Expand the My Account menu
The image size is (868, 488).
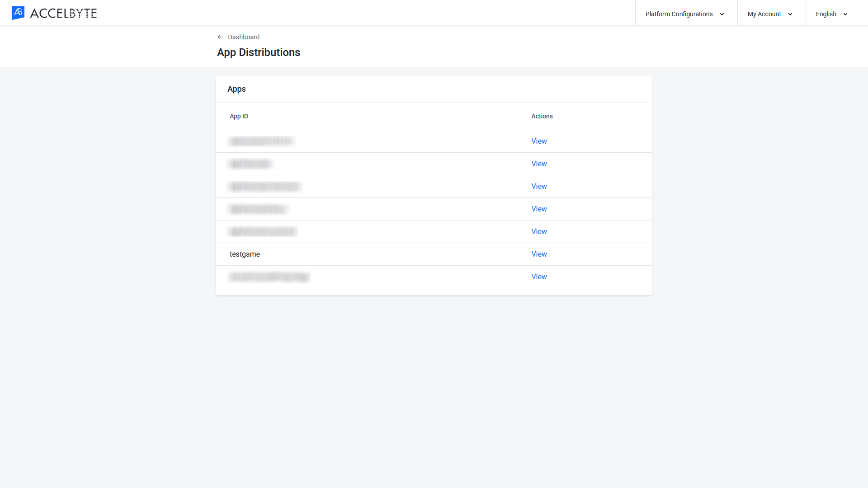tap(771, 14)
